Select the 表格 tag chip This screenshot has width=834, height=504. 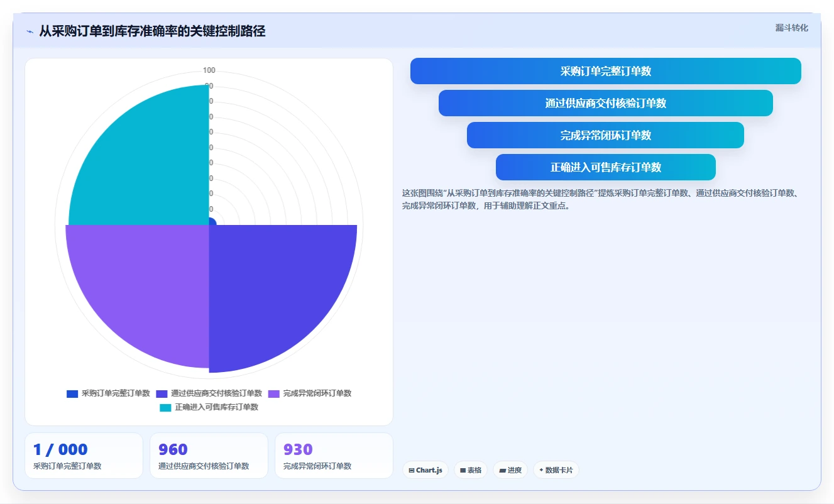471,470
